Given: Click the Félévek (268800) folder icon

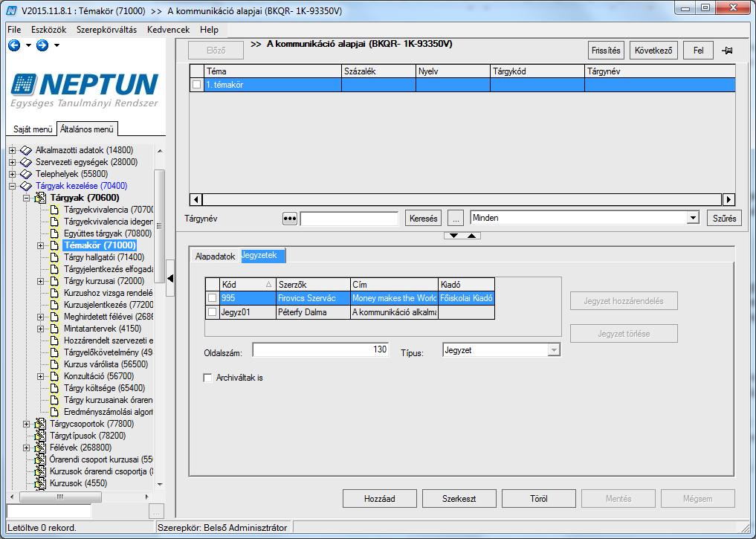Looking at the screenshot, I should (40, 448).
